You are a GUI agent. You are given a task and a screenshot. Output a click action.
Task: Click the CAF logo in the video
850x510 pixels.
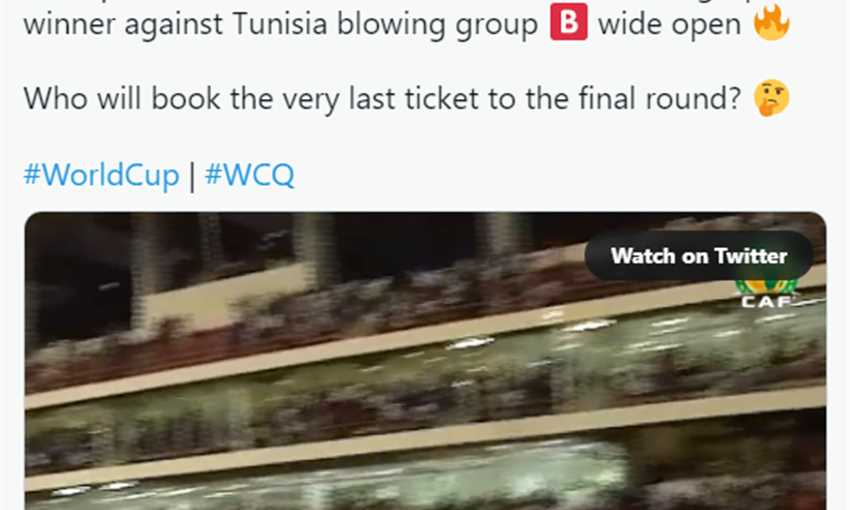point(765,295)
